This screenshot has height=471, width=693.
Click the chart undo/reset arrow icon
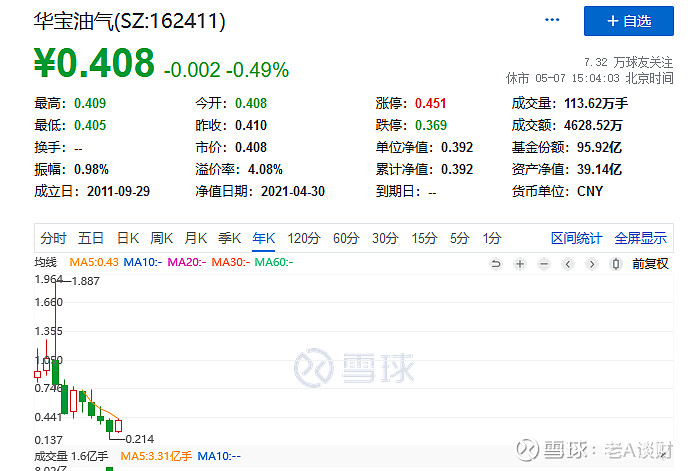click(x=496, y=264)
